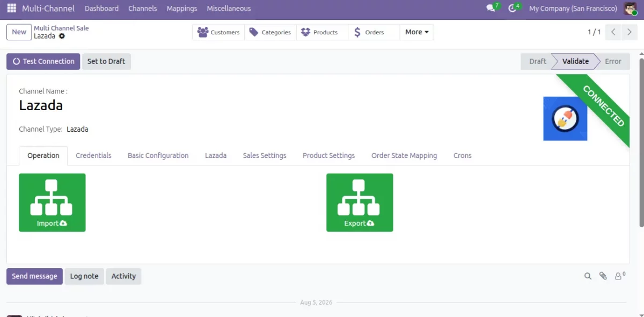
Task: Switch to the Credentials tab
Action: (x=93, y=155)
